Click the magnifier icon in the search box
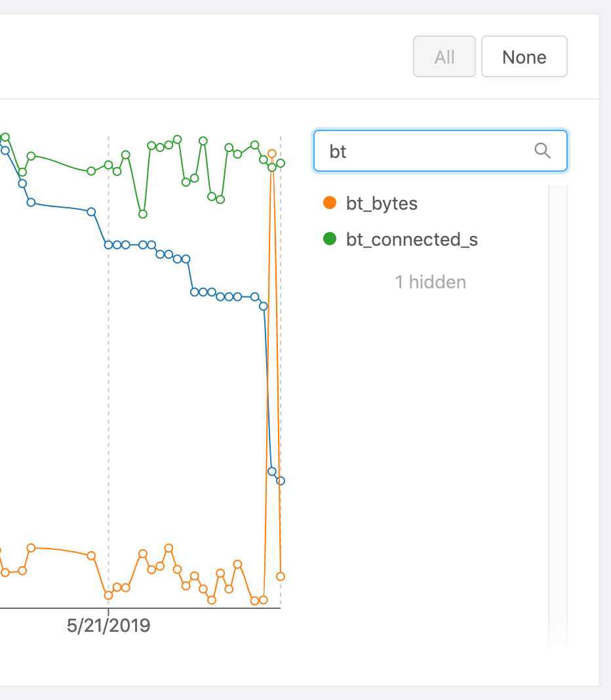611x700 pixels. coord(542,151)
